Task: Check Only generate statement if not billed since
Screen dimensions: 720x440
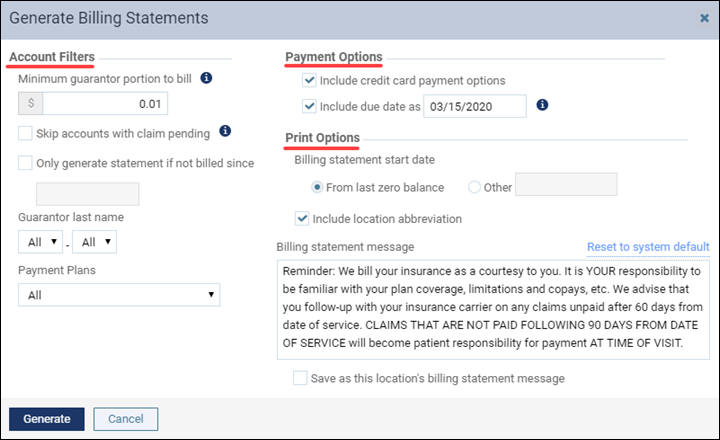Action: (25, 163)
